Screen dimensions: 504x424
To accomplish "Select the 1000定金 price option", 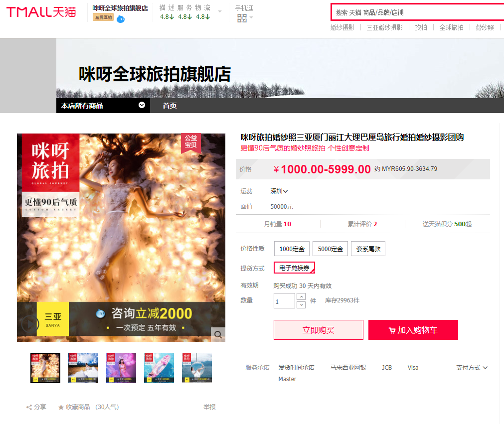I will 292,249.
